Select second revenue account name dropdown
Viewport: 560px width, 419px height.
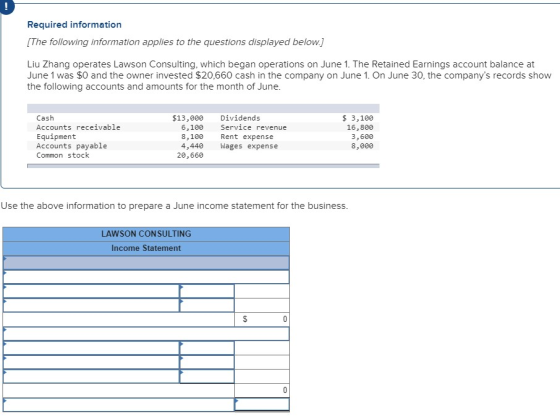(x=91, y=305)
